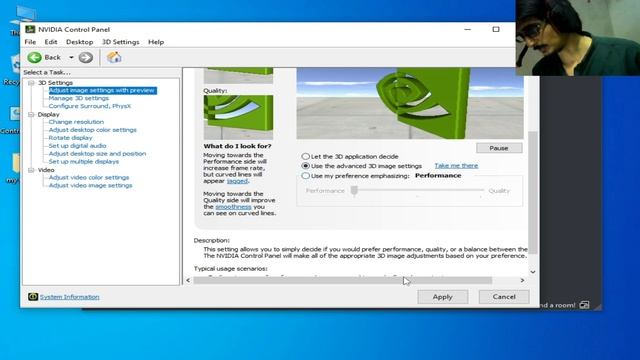Image resolution: width=640 pixels, height=360 pixels.
Task: Open the Back history dropdown arrow
Action: (71, 58)
